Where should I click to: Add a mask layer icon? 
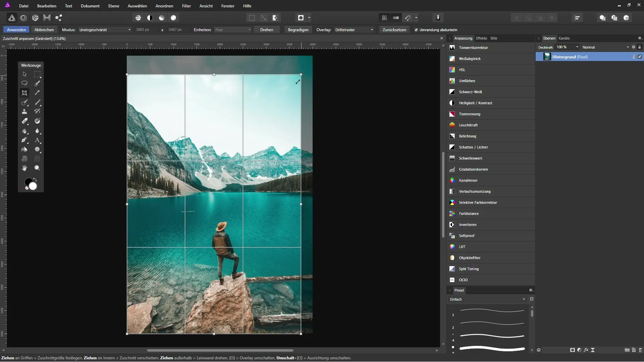click(x=573, y=350)
